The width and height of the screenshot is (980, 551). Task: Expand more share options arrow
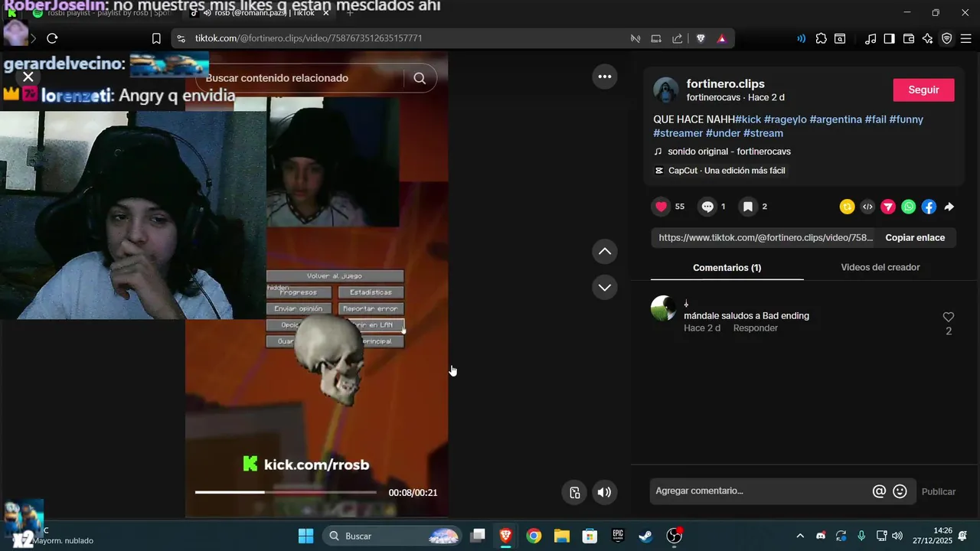[949, 207]
